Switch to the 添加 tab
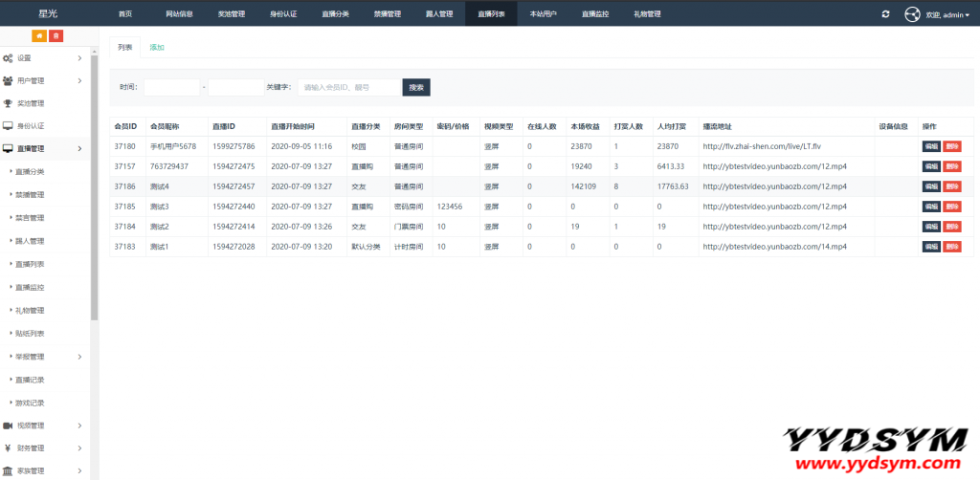The width and height of the screenshot is (980, 480). (x=157, y=47)
